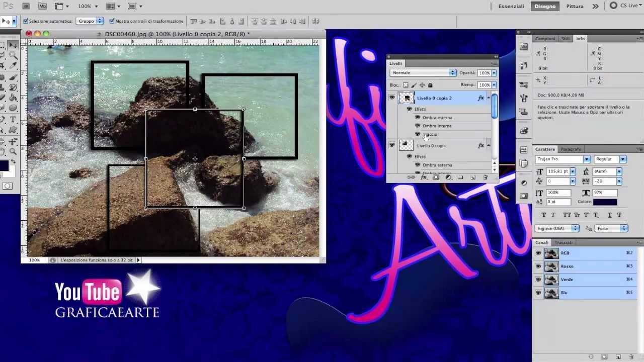
Task: Select the Eyedropper tool
Action: [13, 66]
